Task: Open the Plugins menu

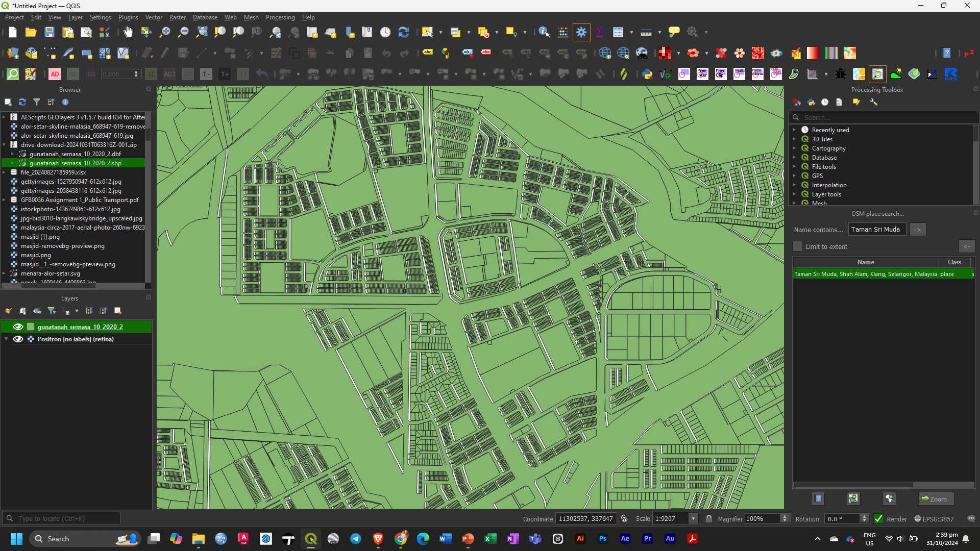Action: point(127,17)
